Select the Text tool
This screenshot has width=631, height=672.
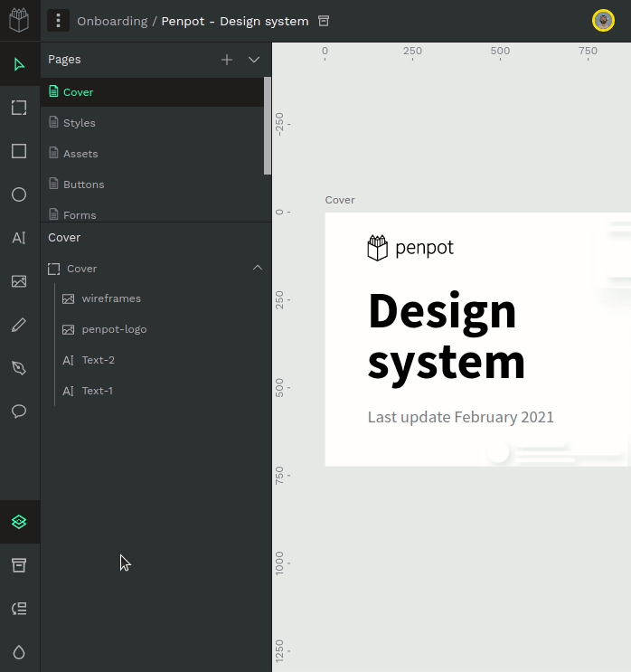(19, 238)
